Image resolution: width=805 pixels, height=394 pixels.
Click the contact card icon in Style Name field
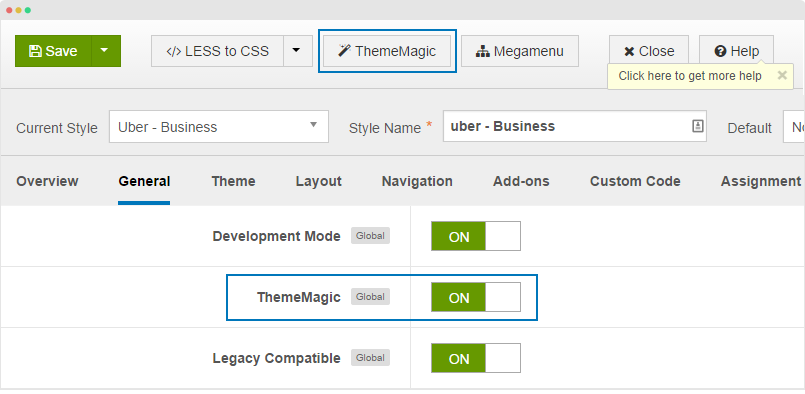[697, 126]
